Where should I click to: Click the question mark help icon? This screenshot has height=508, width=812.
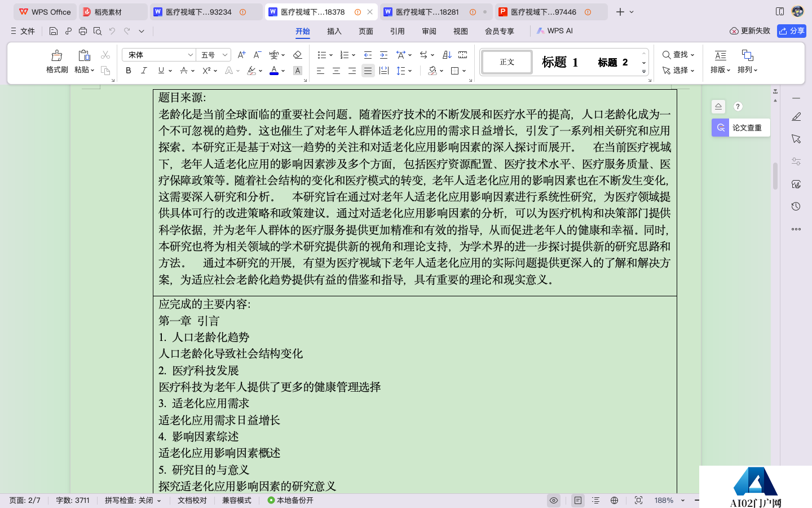(x=738, y=106)
